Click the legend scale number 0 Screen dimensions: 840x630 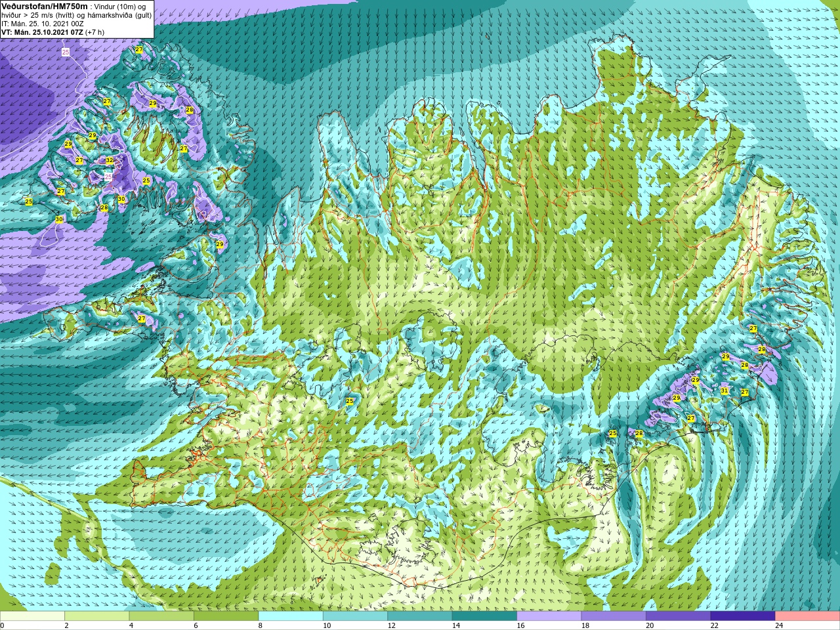(2, 626)
